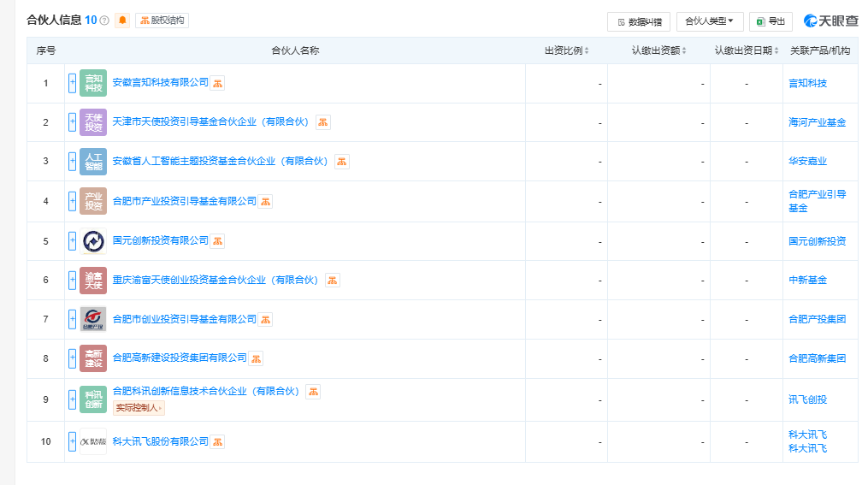Click the 产业投资 tan logo thumbnail
Image resolution: width=868 pixels, height=485 pixels.
click(93, 201)
